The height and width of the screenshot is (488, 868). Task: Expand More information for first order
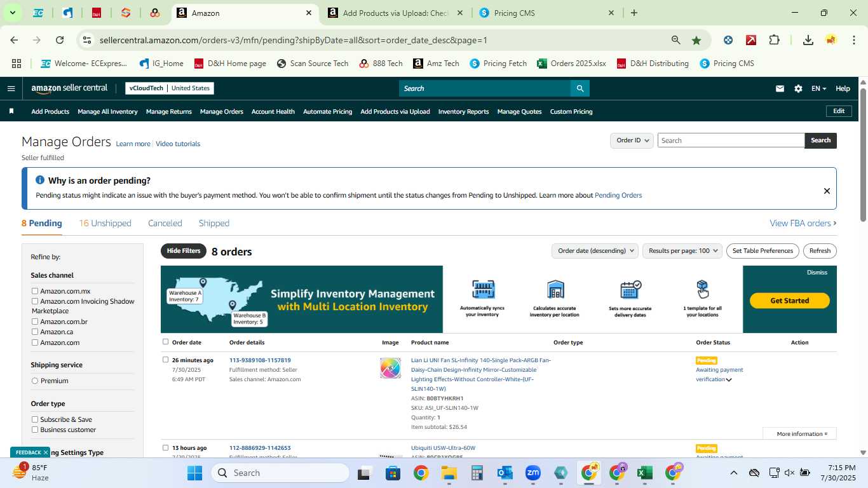pyautogui.click(x=799, y=433)
